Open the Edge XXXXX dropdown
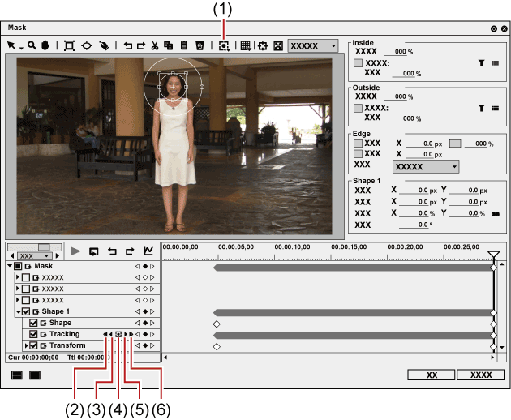The image size is (511, 420). tap(426, 166)
